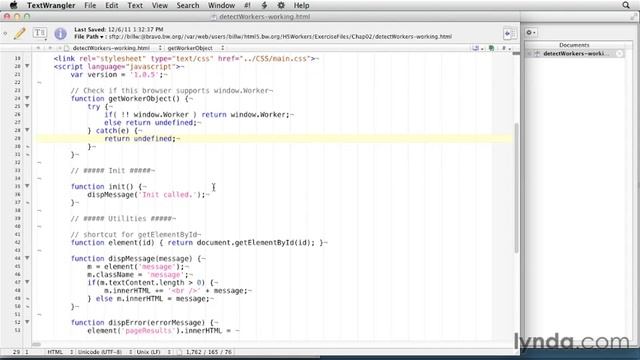Screen dimensions: 640x360
Task: Click 'function getWorkerObject()' code line
Action: (130, 99)
